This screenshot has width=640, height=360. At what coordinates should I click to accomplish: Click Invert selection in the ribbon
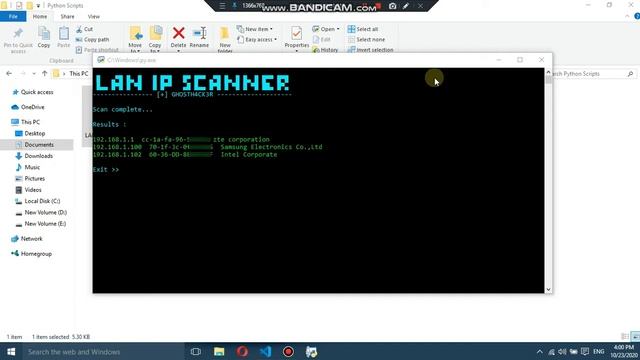pos(370,50)
